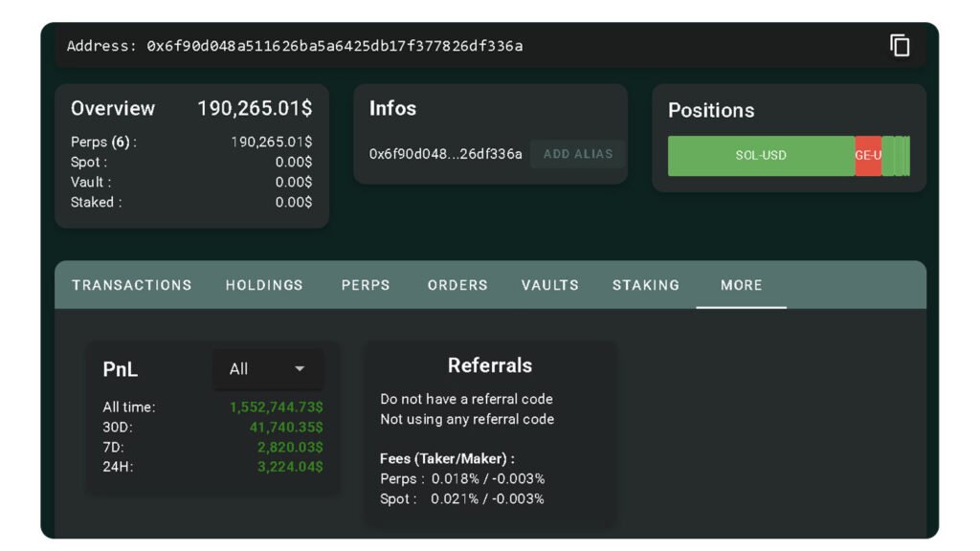
Task: Open the Holdings tab
Action: [x=264, y=285]
